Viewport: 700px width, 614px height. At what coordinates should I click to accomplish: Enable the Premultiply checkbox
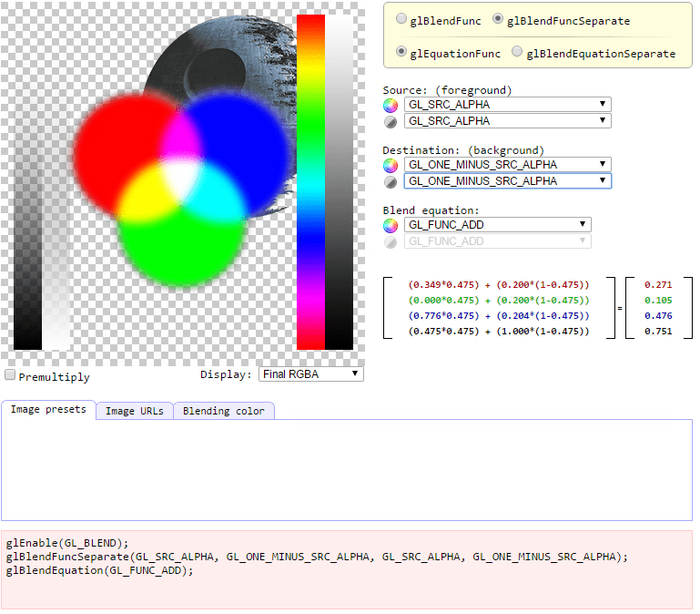[10, 374]
